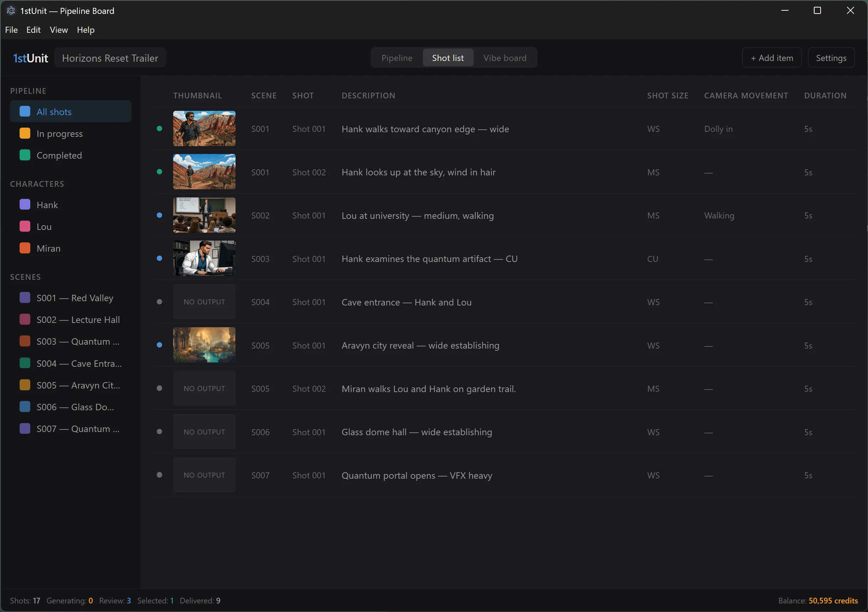Screen dimensions: 868x612
Task: Open sky thumbnail of S001 Shot 002
Action: pyautogui.click(x=204, y=172)
